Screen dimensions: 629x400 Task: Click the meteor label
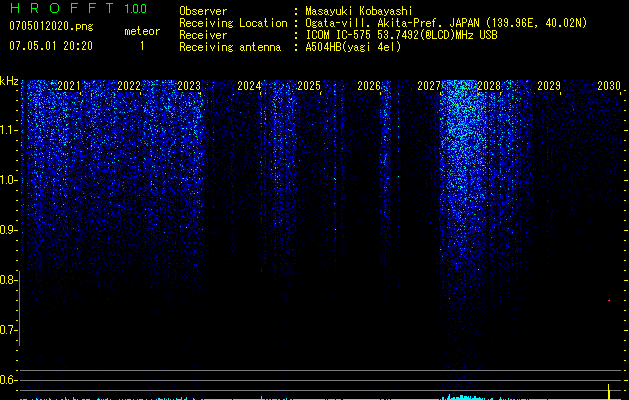pos(142,31)
